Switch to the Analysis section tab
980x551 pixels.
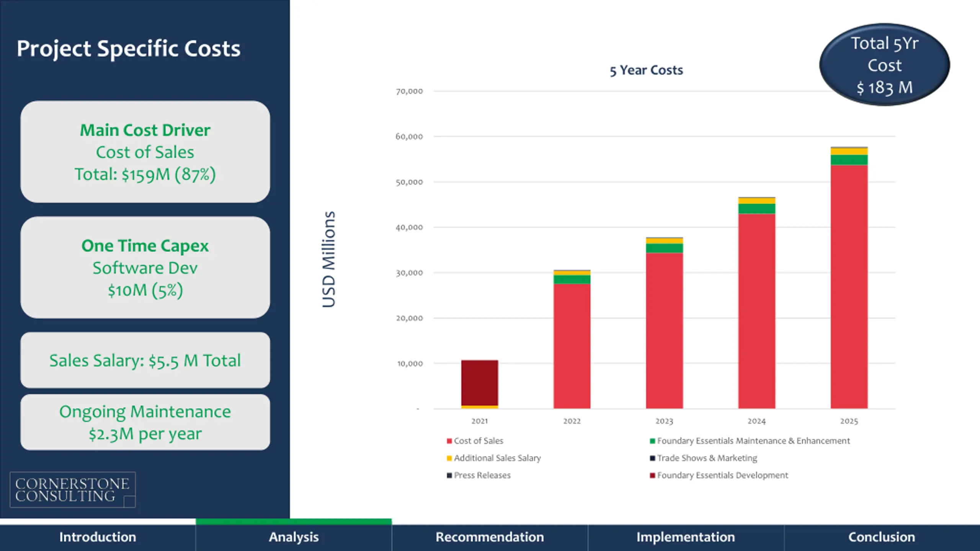[294, 537]
